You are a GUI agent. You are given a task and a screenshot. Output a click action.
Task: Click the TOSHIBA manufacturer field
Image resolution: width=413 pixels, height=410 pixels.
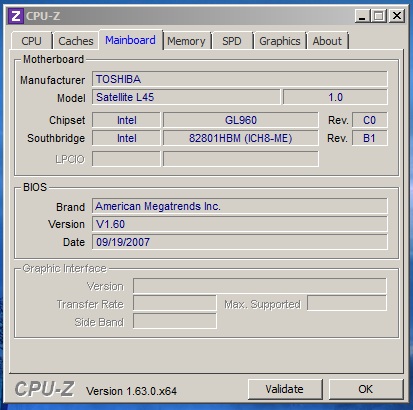tap(240, 79)
